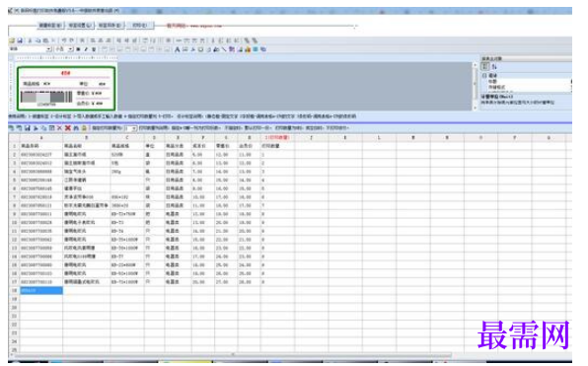Screen dimensions: 588x366
Task: Click the yellow lock icon in data toolbar
Action: point(84,128)
